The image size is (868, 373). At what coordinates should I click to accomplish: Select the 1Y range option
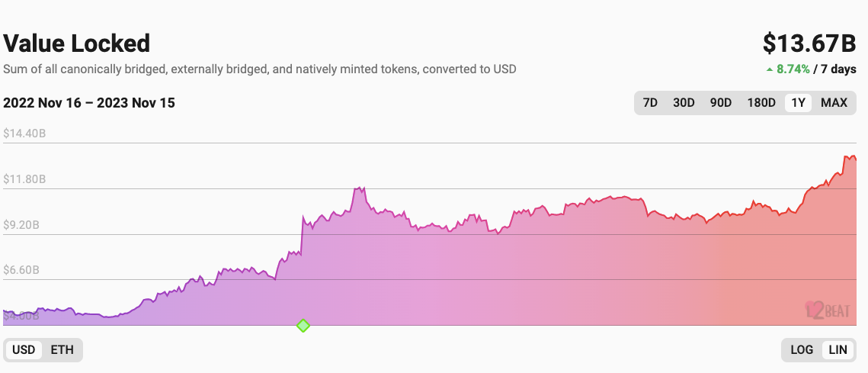(x=798, y=103)
